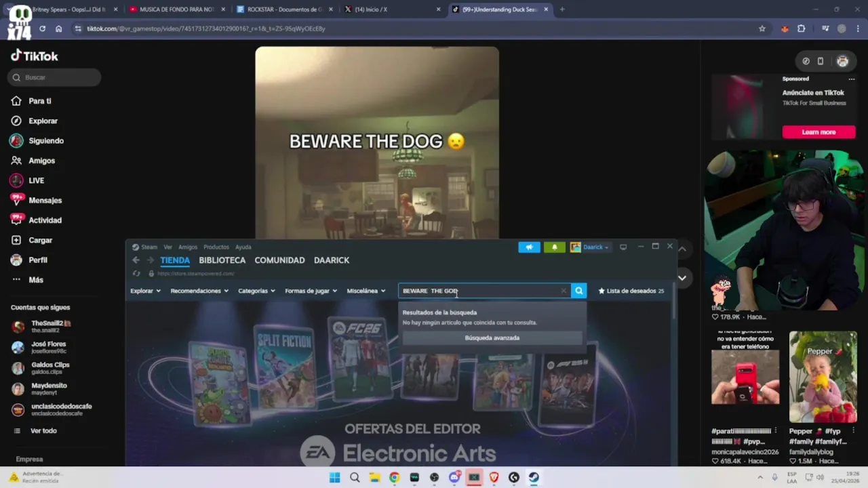The width and height of the screenshot is (868, 488).
Task: Click the TikTok Buscar search field
Action: (x=54, y=77)
